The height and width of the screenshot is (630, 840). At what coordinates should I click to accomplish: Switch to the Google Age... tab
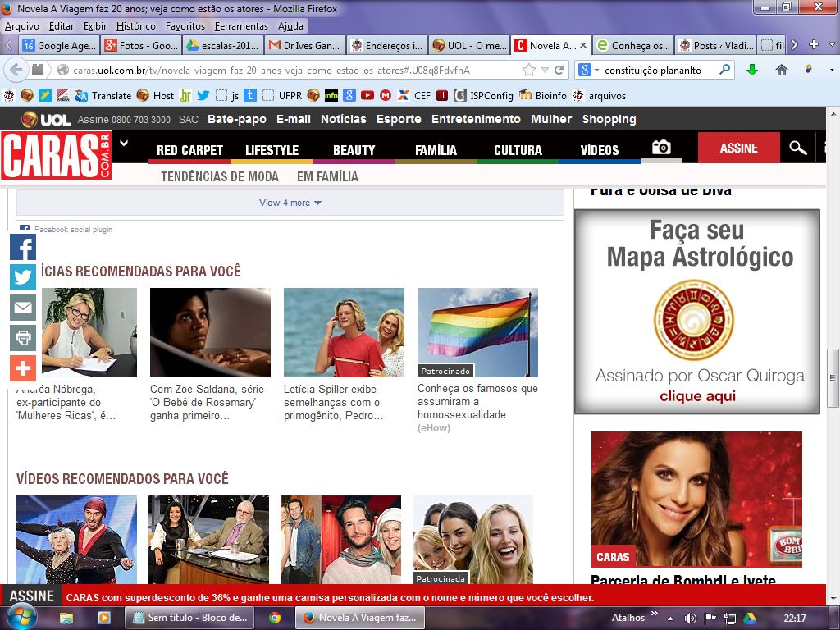(59, 46)
